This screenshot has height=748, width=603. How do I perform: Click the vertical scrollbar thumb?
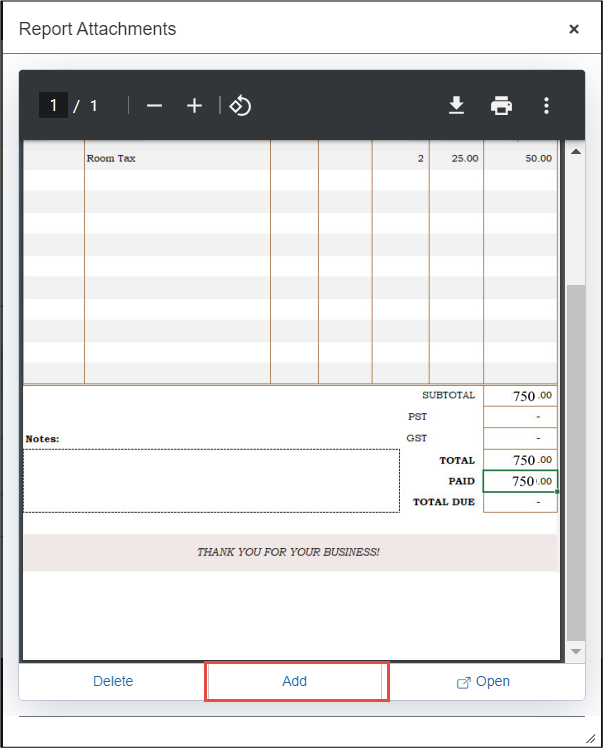click(575, 460)
